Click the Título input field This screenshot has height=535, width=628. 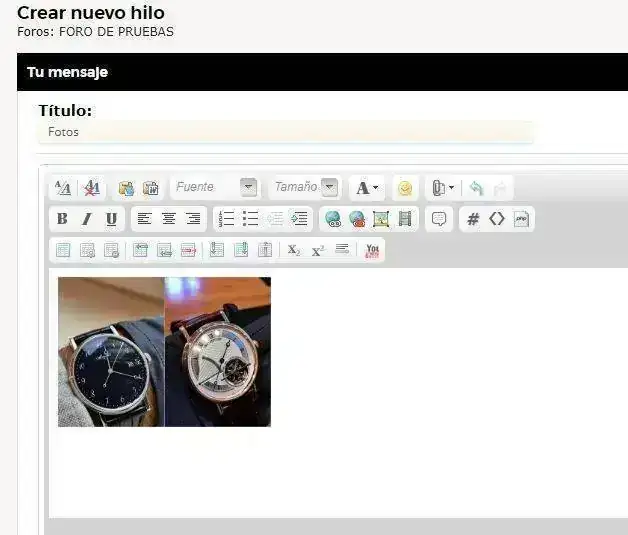click(x=285, y=132)
